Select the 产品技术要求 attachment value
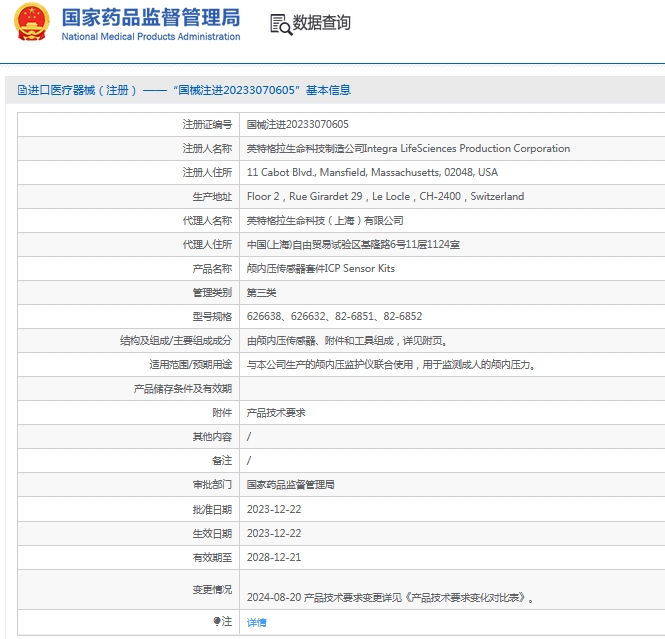This screenshot has height=639, width=665. tap(276, 413)
